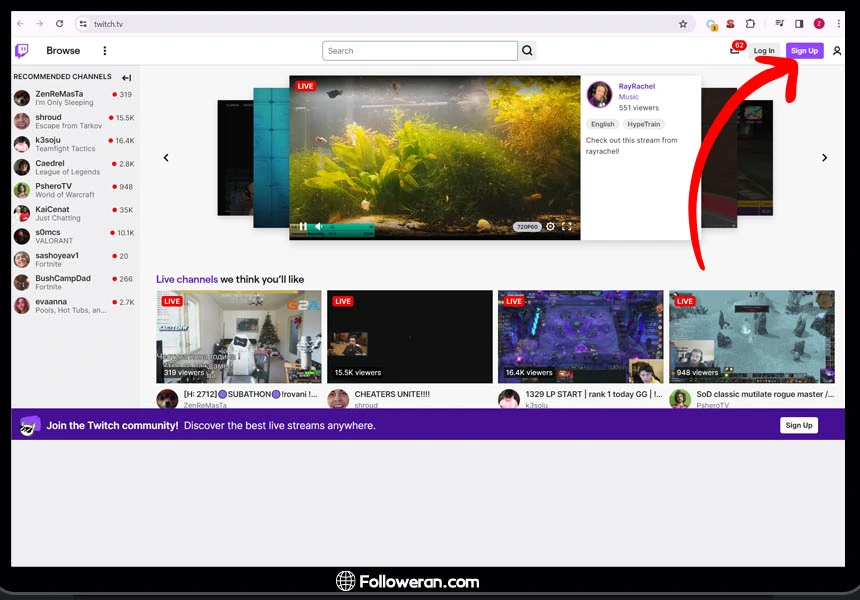Open the three-dot more options menu
Viewport: 860px width, 600px height.
tap(105, 51)
